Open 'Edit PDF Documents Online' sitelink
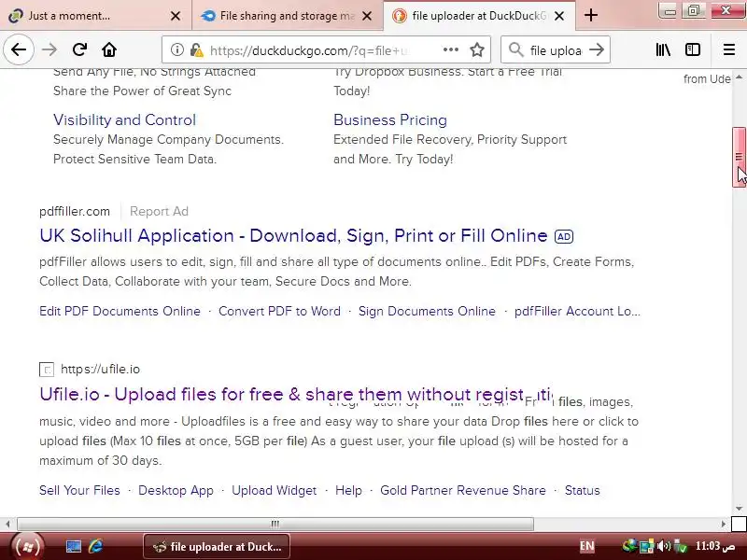This screenshot has width=747, height=560. [x=120, y=311]
